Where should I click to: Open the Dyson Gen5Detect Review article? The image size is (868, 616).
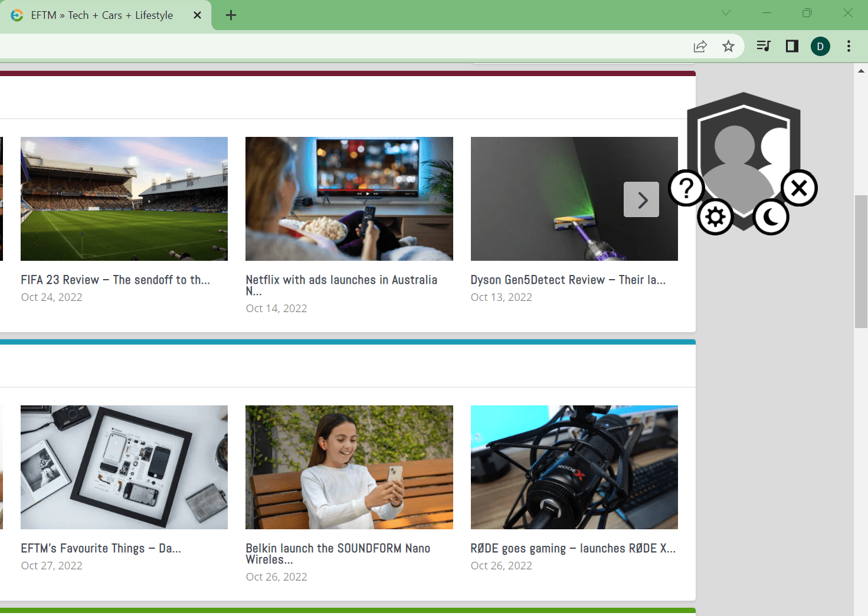pyautogui.click(x=568, y=280)
